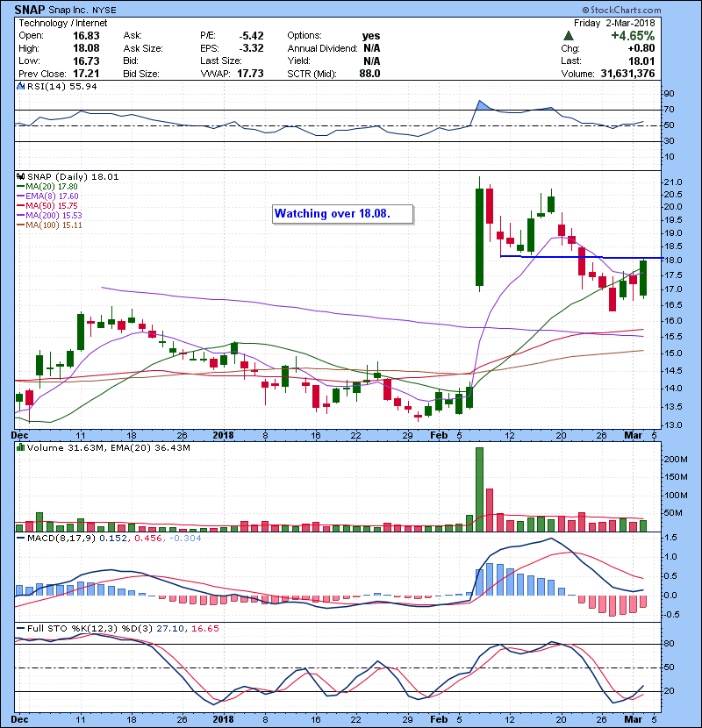702x728 pixels.
Task: Click the SNAP (Daily) candlestick icon
Action: tap(20, 176)
